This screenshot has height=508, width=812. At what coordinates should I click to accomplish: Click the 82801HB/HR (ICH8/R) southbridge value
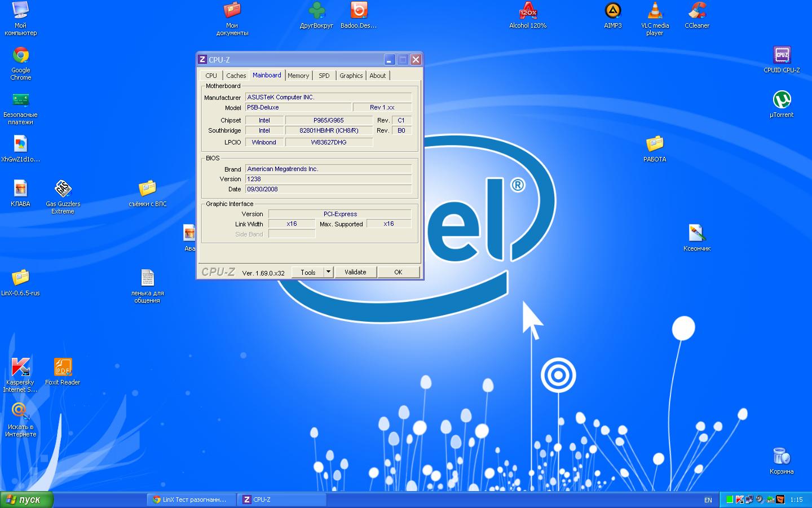(329, 130)
